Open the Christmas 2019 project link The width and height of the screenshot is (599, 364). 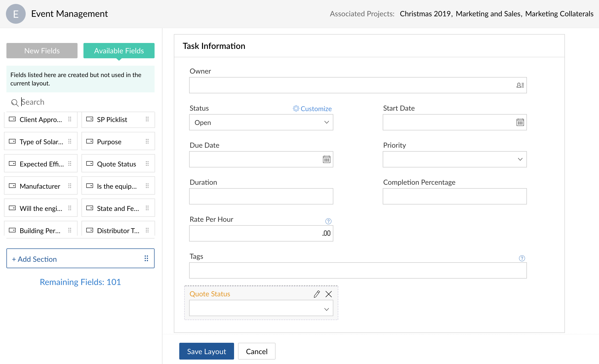click(x=425, y=14)
